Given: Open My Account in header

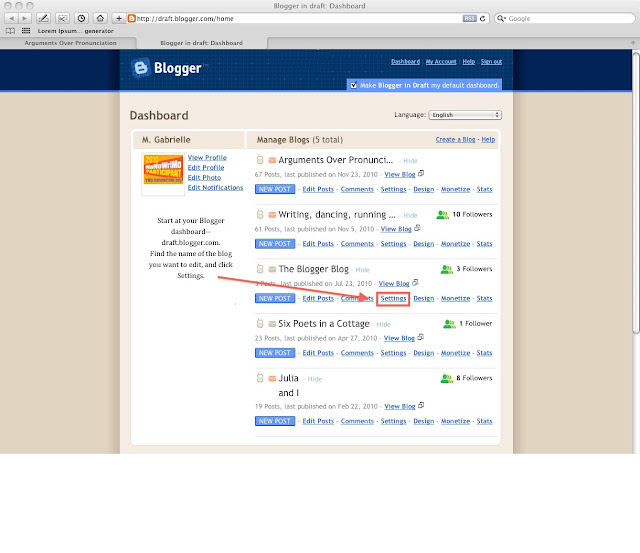Looking at the screenshot, I should 441,62.
